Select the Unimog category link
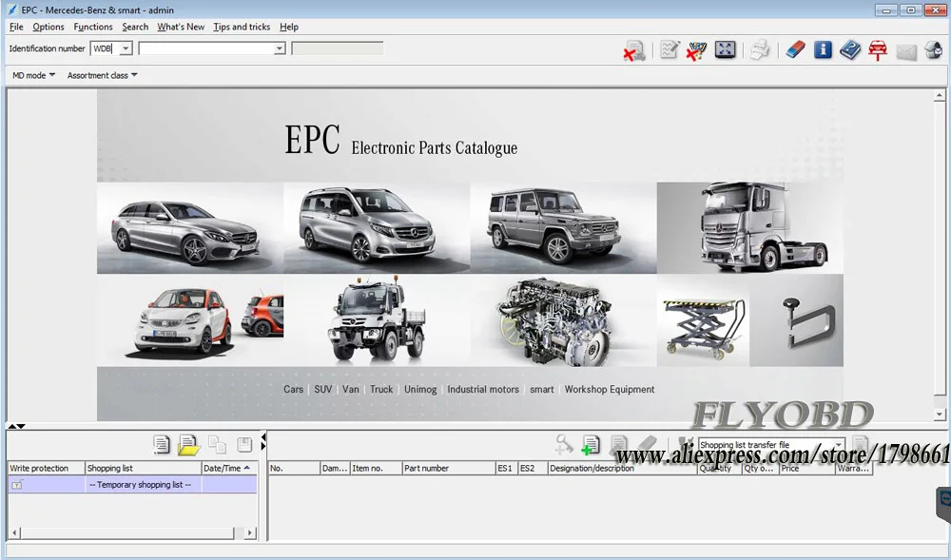 [420, 389]
